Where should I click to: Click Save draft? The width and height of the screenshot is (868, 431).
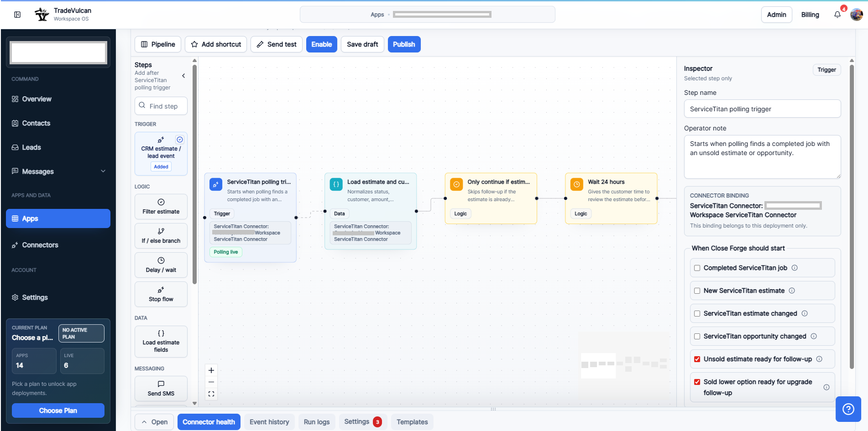point(362,44)
